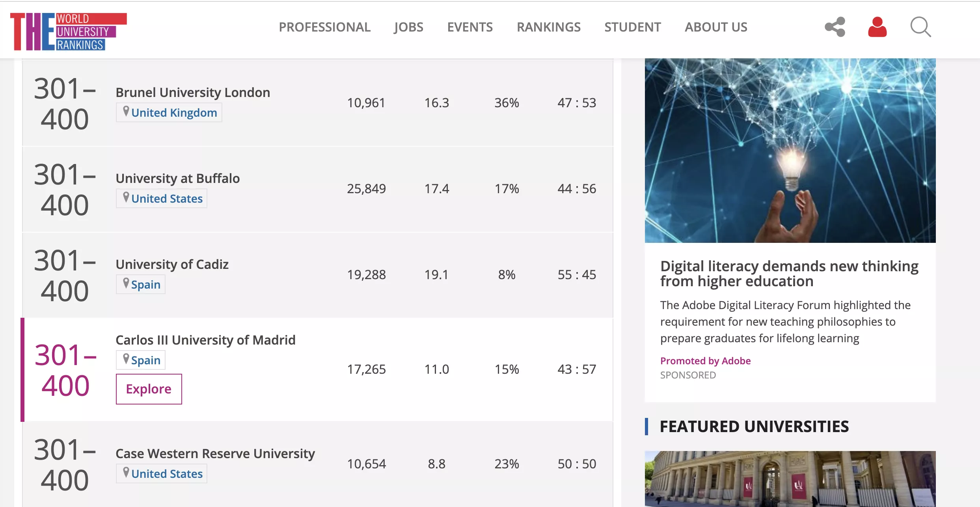Open the PROFESSIONAL menu
The height and width of the screenshot is (507, 980).
tap(324, 27)
